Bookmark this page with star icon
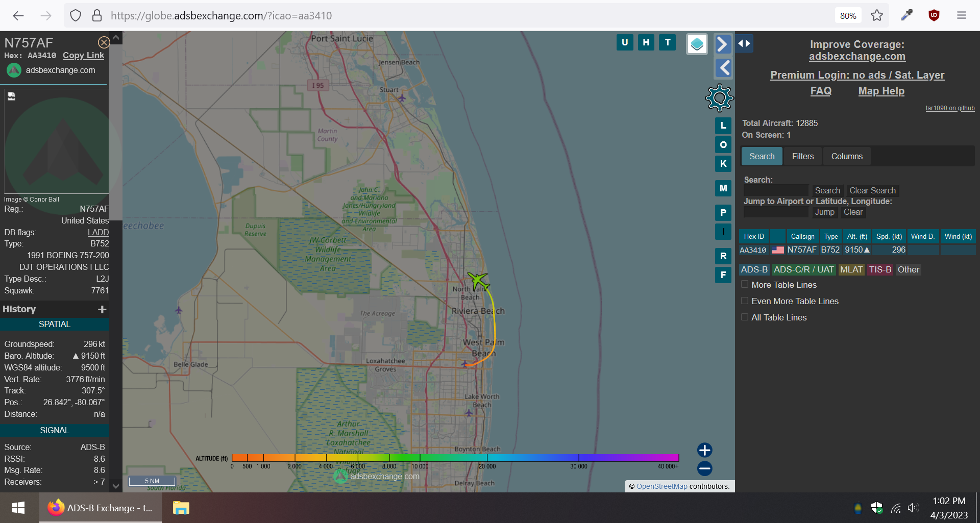The height and width of the screenshot is (523, 980). click(x=877, y=15)
